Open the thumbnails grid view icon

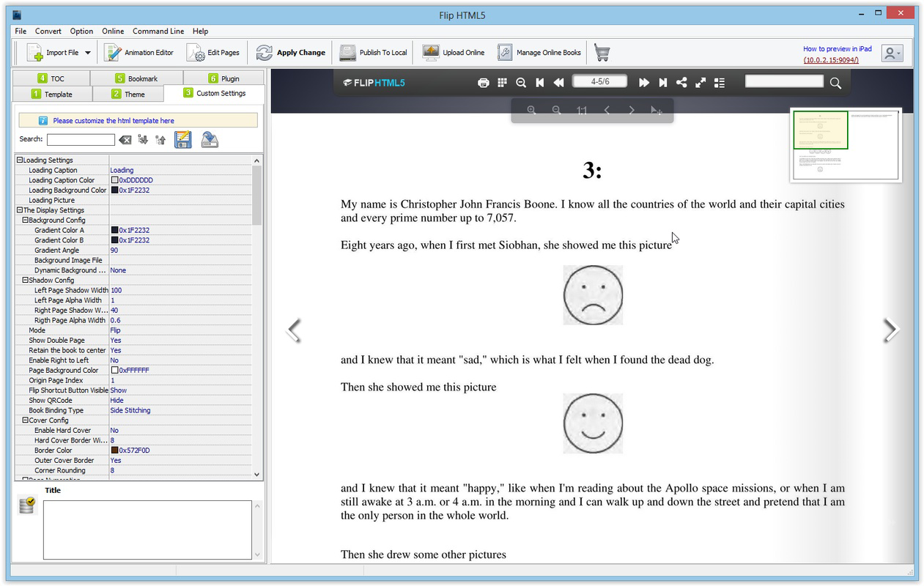(x=502, y=83)
